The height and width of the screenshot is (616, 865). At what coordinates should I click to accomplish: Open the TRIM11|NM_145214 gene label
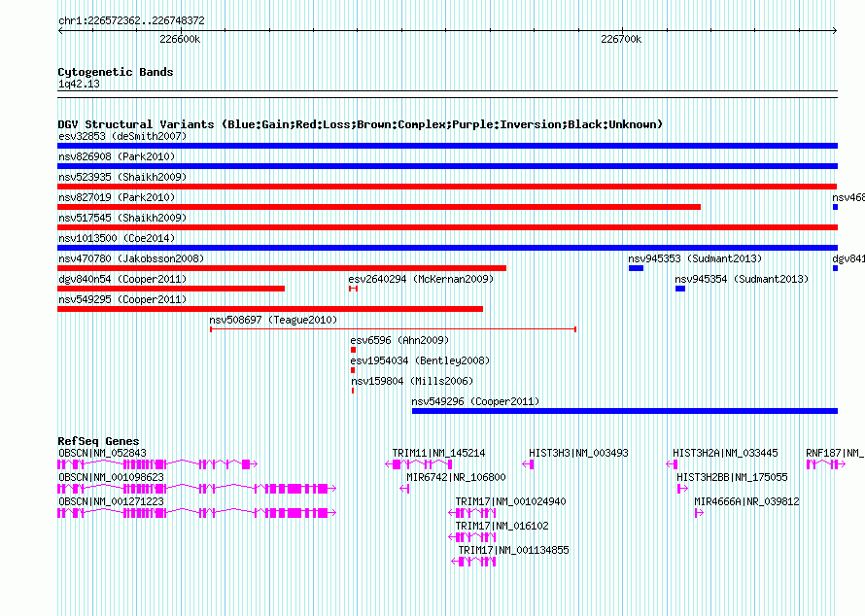(x=438, y=453)
